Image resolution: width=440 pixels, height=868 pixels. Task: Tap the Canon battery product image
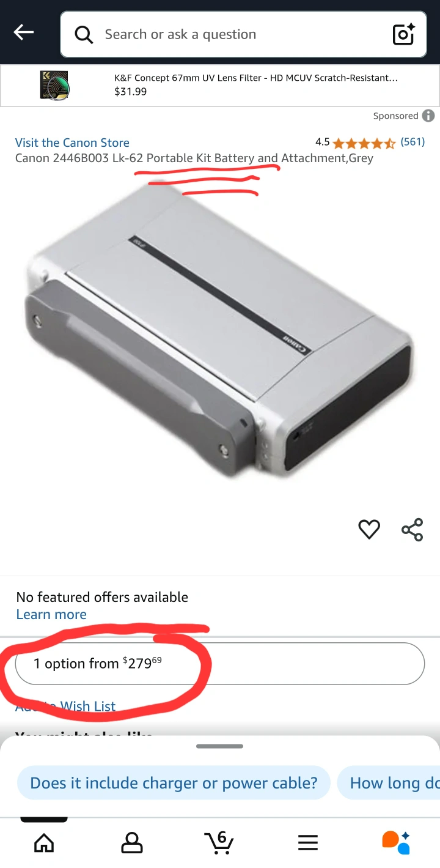[219, 330]
